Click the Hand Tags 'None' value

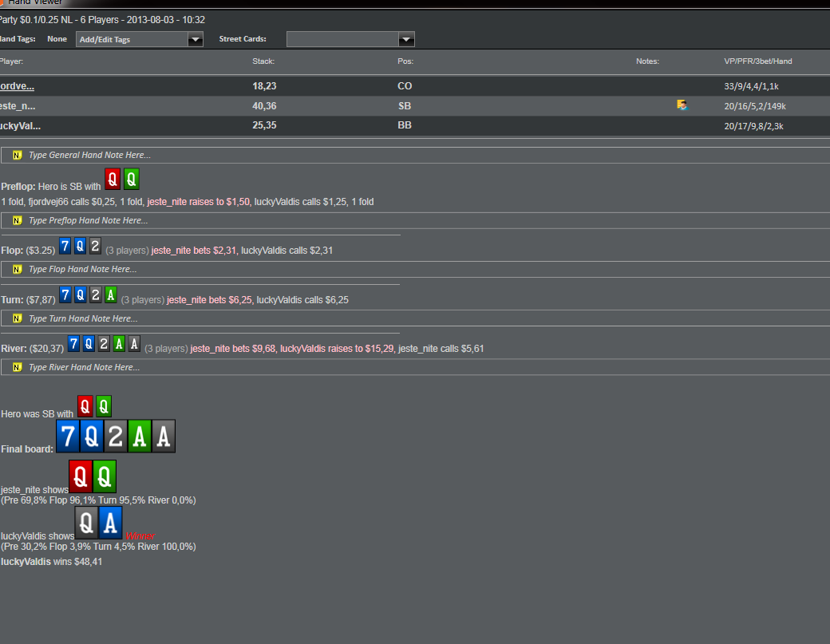pos(57,39)
